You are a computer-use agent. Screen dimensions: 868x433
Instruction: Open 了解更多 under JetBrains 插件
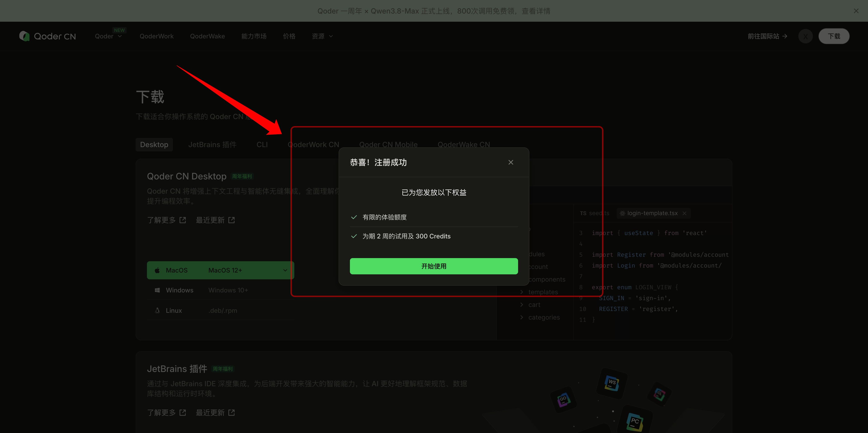pyautogui.click(x=166, y=412)
